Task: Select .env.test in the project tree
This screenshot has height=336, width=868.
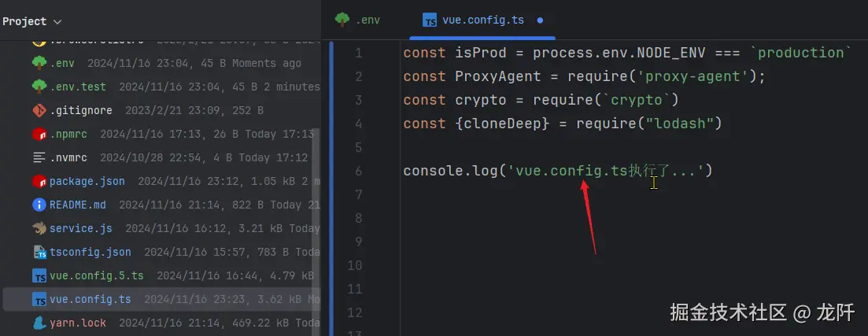Action: 77,87
